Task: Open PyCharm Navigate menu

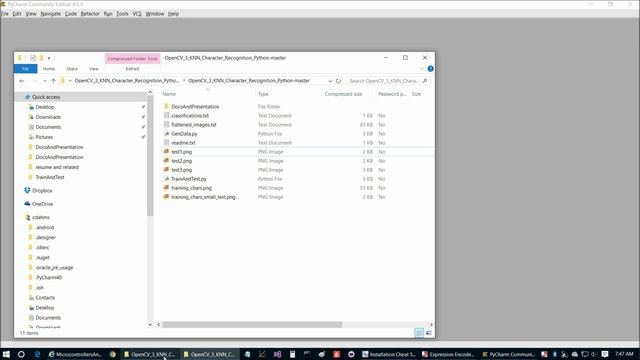Action: [51, 14]
